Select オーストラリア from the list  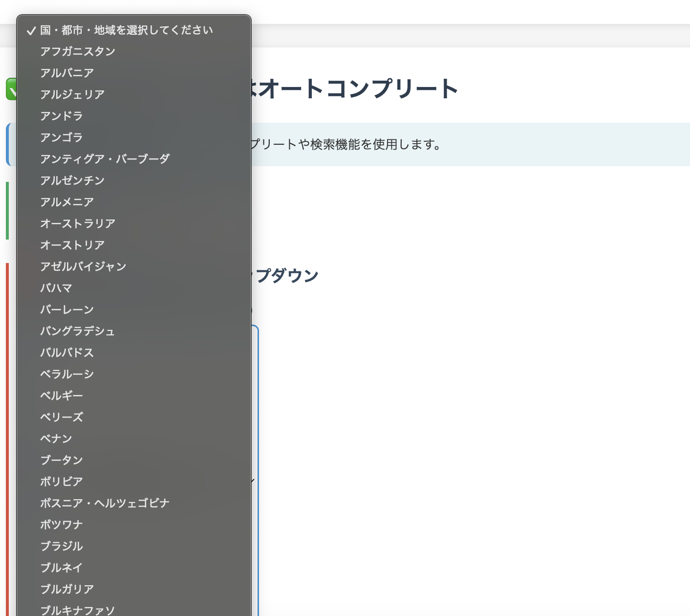point(134,224)
